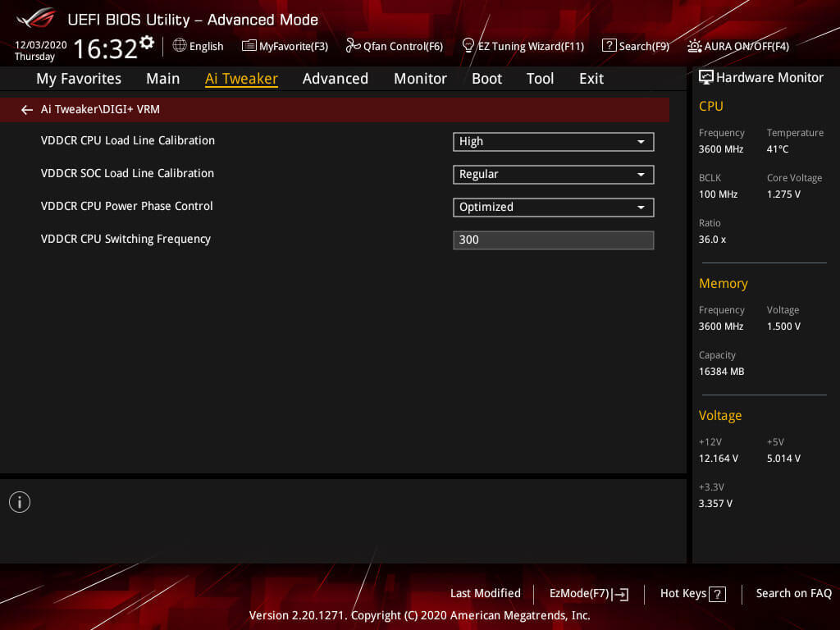The width and height of the screenshot is (840, 630).
Task: Click VDDCR CPU Switching Frequency field
Action: [554, 240]
